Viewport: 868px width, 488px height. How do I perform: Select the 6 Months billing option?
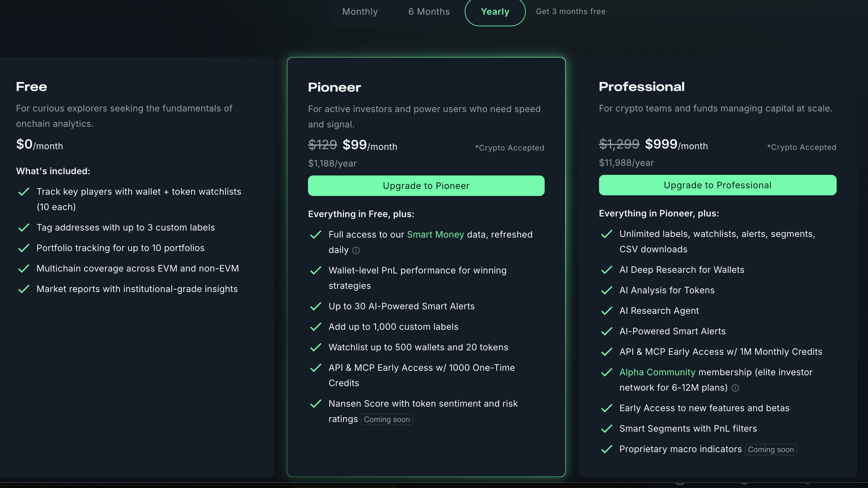click(429, 12)
